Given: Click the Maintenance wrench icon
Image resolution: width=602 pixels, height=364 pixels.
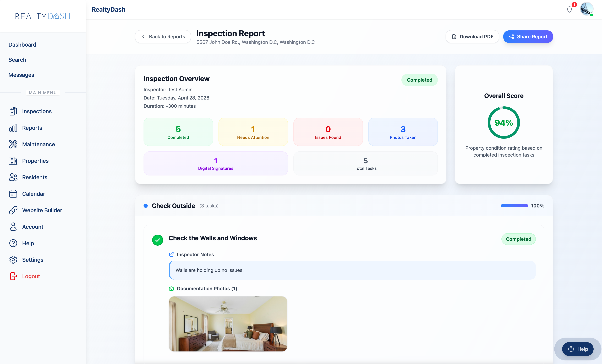Looking at the screenshot, I should [x=13, y=144].
